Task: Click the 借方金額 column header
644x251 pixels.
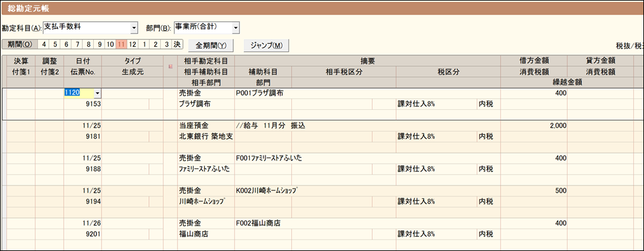Action: (x=533, y=61)
